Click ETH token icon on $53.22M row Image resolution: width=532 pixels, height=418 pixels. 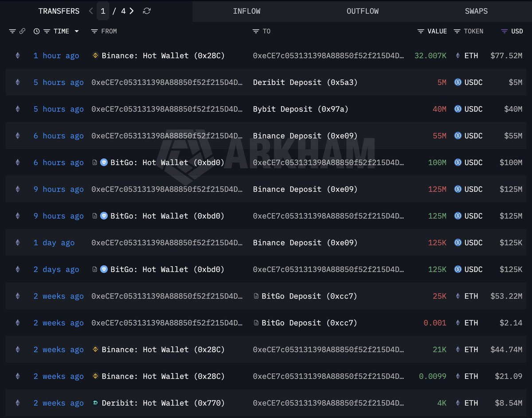(x=458, y=296)
